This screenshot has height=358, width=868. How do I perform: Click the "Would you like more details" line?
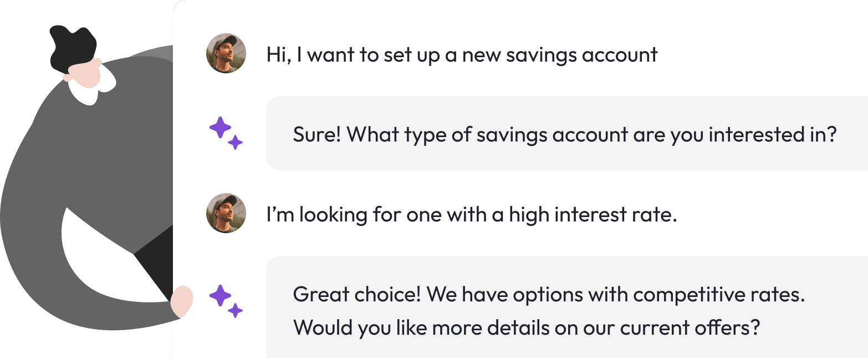click(526, 327)
